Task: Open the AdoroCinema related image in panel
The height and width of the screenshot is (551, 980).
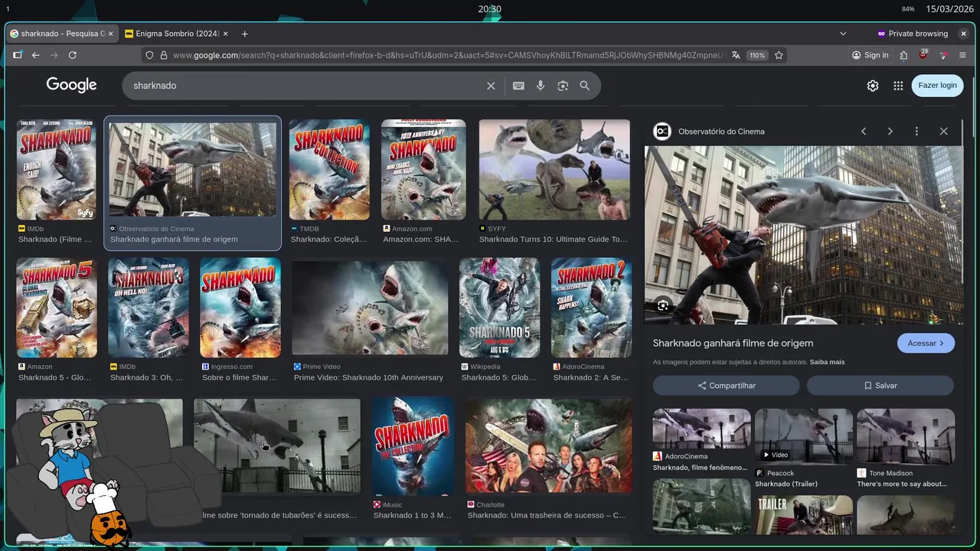Action: coord(701,429)
